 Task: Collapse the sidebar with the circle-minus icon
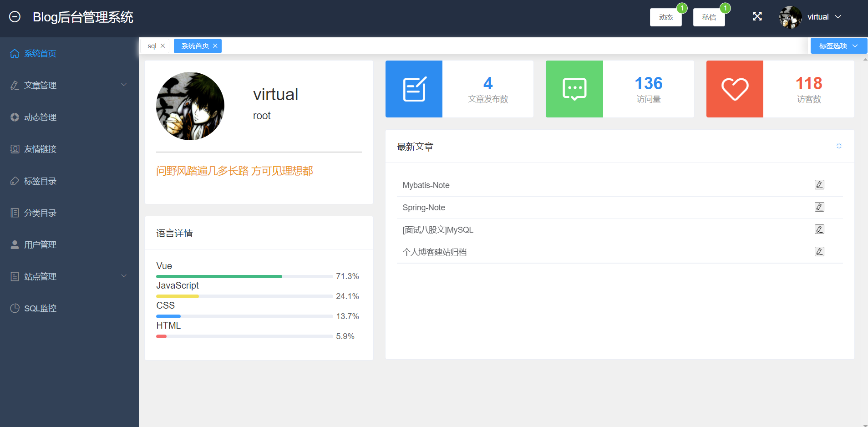pos(15,17)
